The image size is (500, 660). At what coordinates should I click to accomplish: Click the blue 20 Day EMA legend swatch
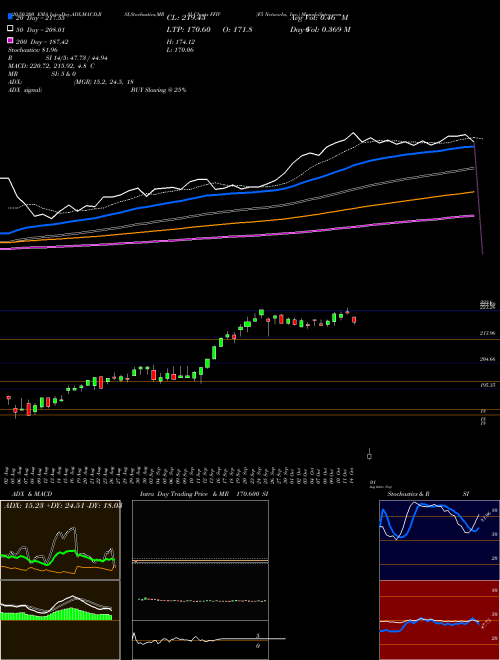pos(10,16)
